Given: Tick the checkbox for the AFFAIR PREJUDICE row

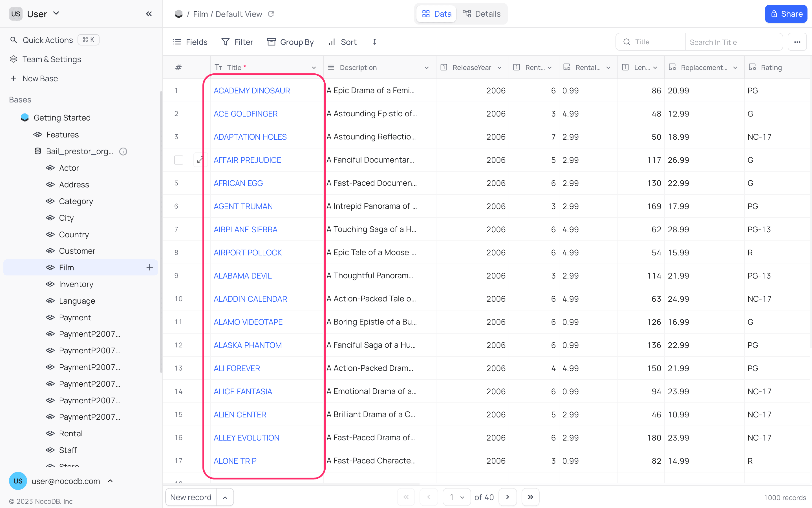Looking at the screenshot, I should [179, 160].
